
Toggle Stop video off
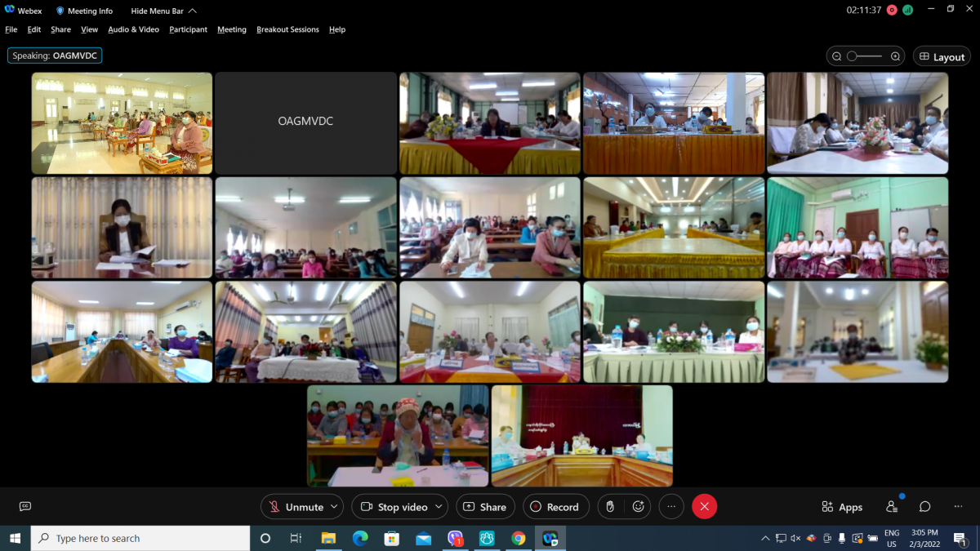tap(394, 507)
